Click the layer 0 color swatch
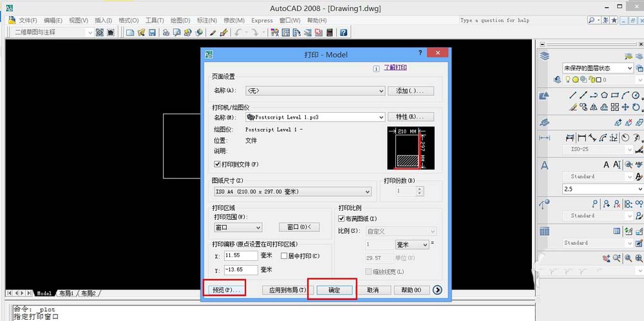Image resolution: width=644 pixels, height=321 pixels. (598, 80)
